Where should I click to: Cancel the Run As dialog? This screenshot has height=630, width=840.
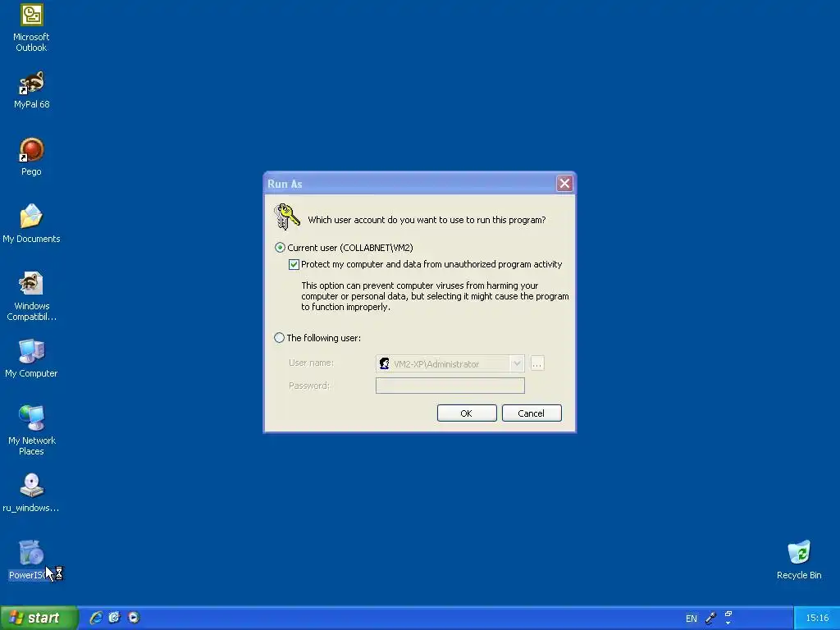(x=532, y=413)
